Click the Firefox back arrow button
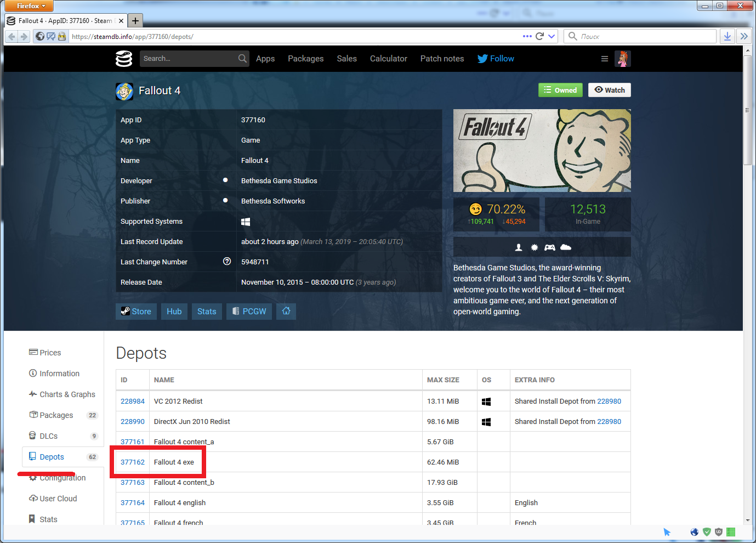Viewport: 756px width, 543px height. click(x=12, y=37)
